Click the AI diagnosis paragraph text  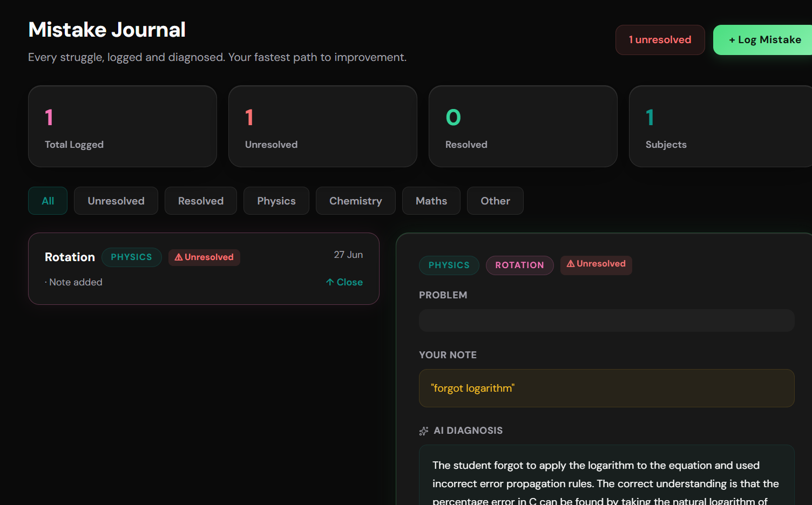606,483
